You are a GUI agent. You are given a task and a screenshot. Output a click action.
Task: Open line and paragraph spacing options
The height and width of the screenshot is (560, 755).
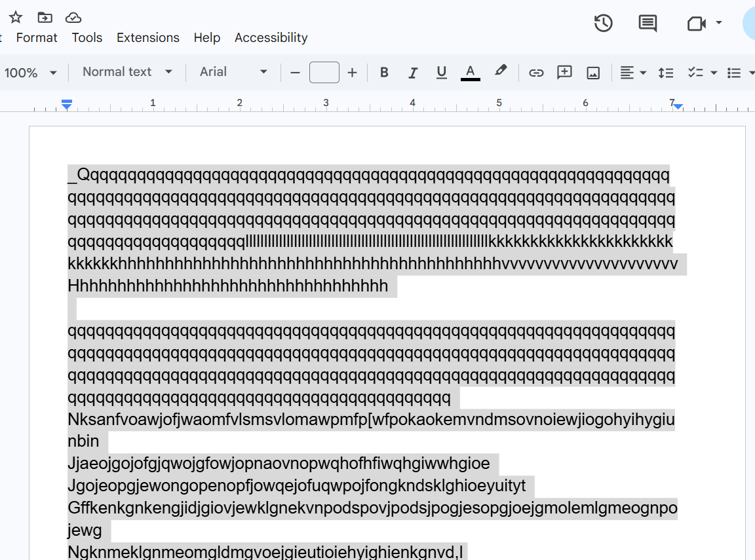pos(665,73)
